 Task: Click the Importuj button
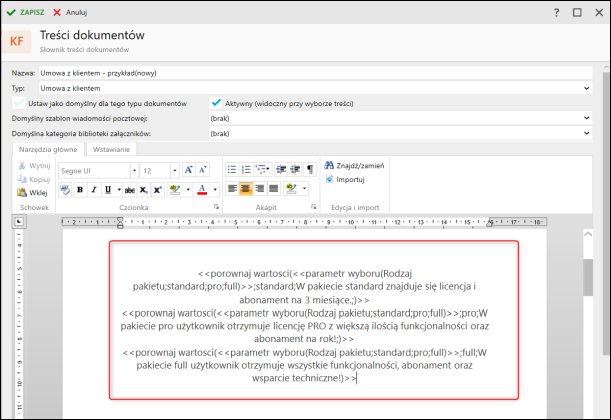point(345,179)
